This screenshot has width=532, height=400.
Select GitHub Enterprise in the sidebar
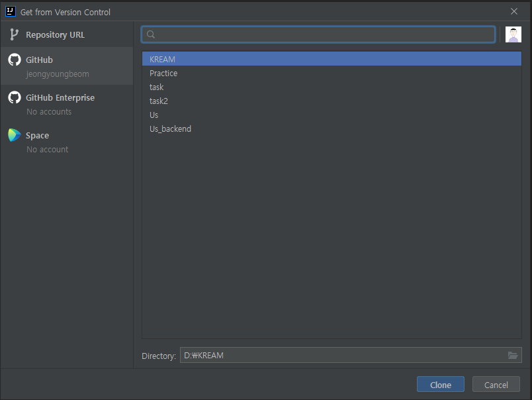click(61, 97)
